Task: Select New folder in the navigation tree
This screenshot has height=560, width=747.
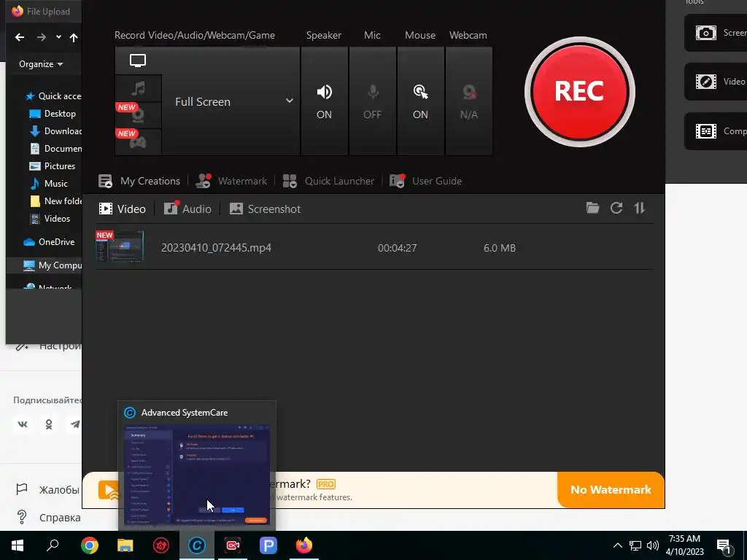Action: 55,201
